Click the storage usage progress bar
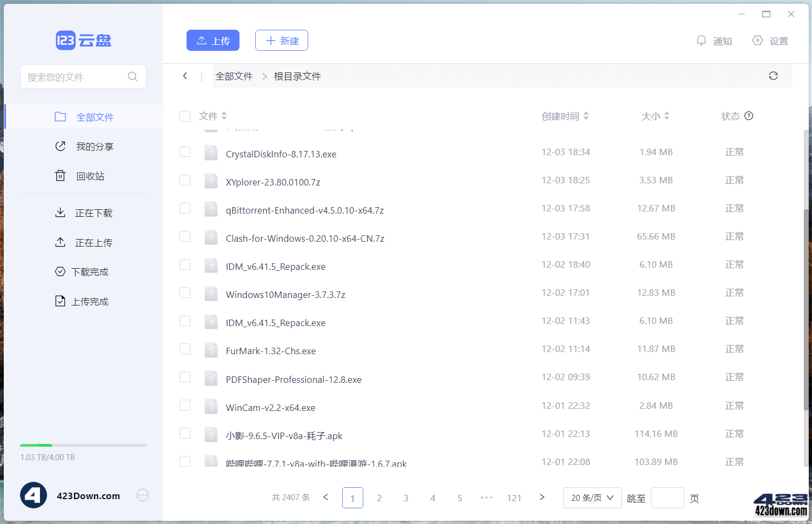 83,445
